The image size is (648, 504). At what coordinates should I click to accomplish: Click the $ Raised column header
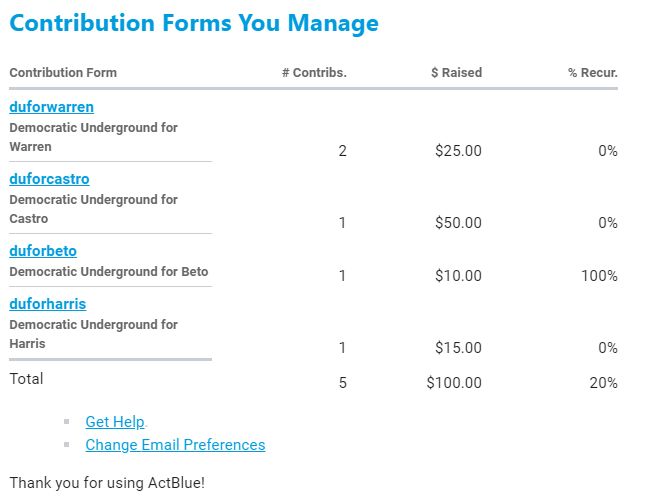click(x=456, y=72)
